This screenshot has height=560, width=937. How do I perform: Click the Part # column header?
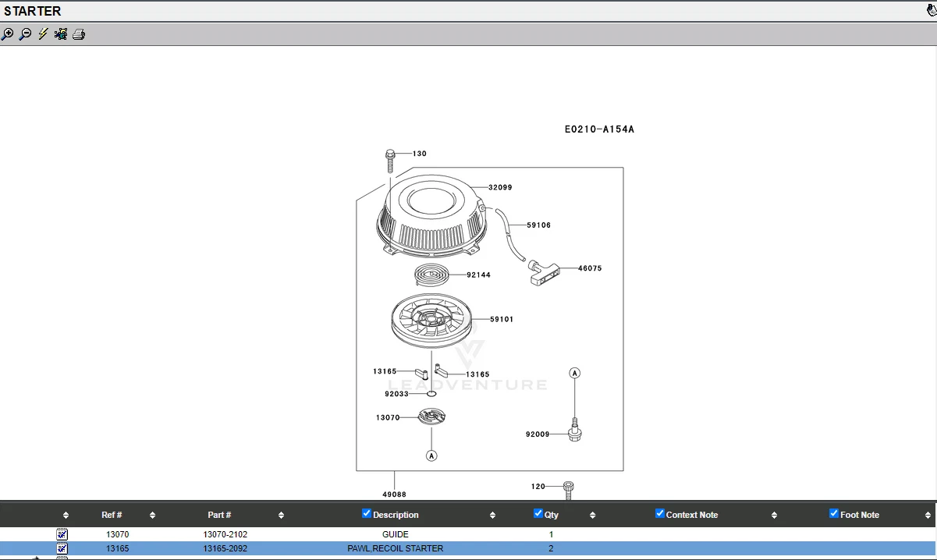pyautogui.click(x=219, y=515)
